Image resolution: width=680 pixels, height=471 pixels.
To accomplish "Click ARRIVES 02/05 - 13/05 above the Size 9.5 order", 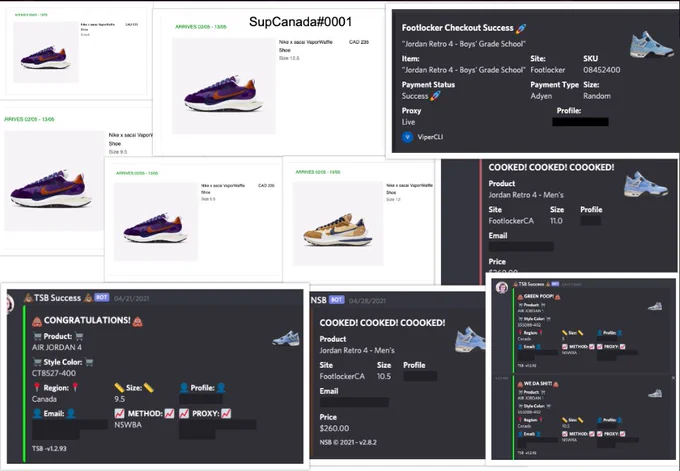I will tap(29, 119).
